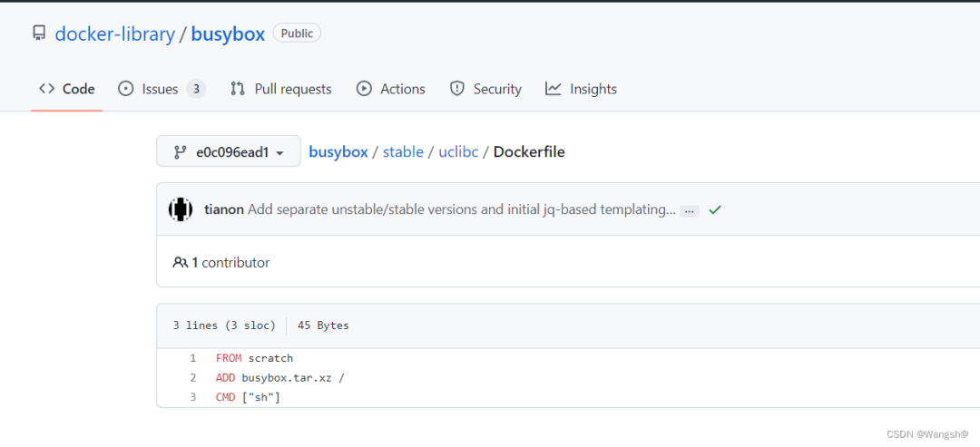The image size is (980, 447).
Task: Open the Actions tab
Action: [x=390, y=89]
